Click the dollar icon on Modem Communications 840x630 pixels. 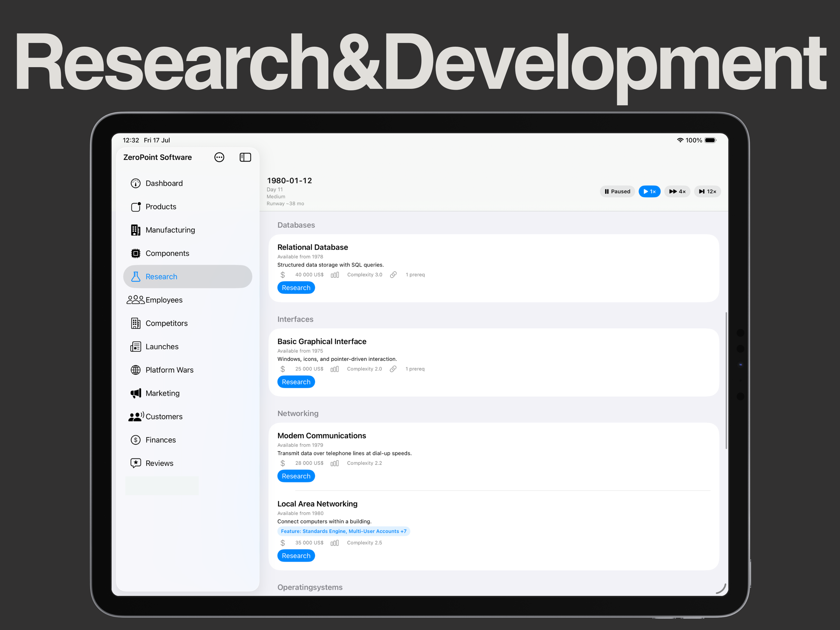click(283, 463)
